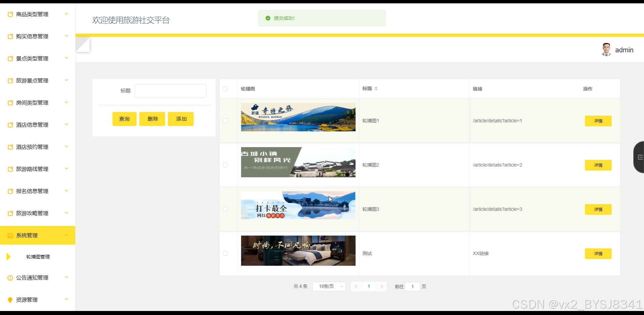Expand 商品类型管理 chevron
The image size is (644, 315).
click(66, 14)
